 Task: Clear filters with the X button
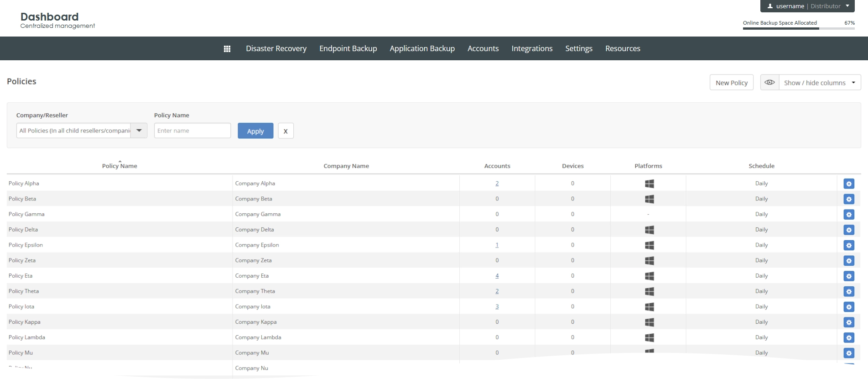[286, 131]
